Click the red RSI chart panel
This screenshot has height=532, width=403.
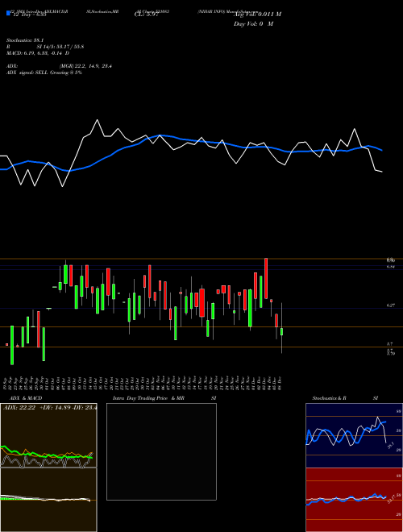(354, 500)
